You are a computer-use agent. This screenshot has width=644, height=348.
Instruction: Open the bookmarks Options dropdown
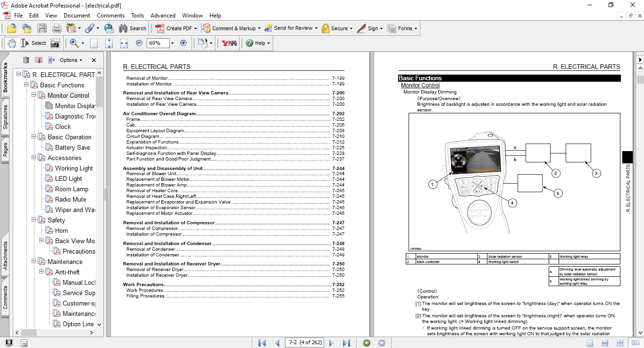point(71,60)
